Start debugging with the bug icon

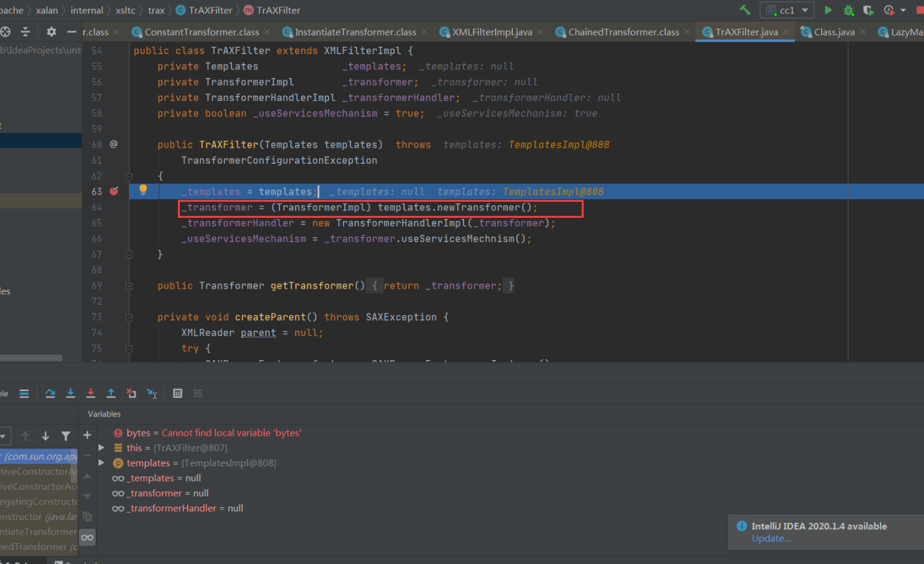pyautogui.click(x=848, y=10)
